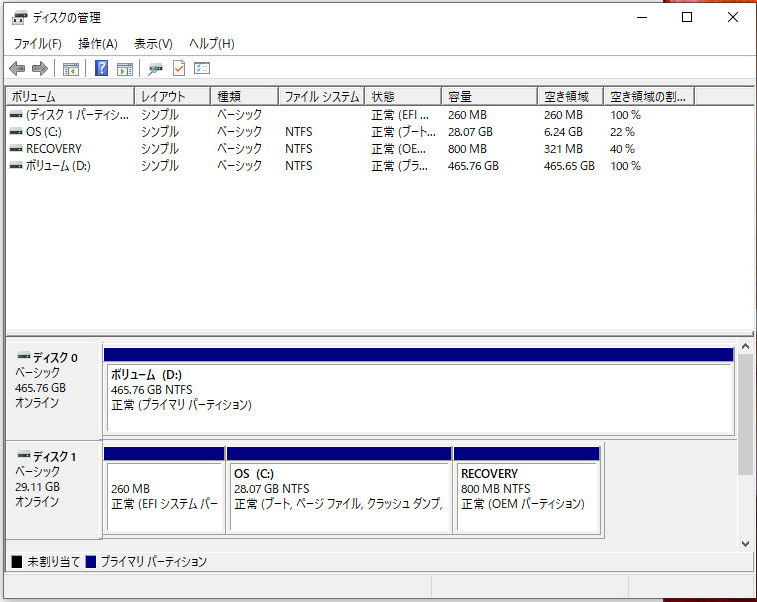Select the drive icon of RECOVERY row
The image size is (757, 602).
[x=16, y=149]
